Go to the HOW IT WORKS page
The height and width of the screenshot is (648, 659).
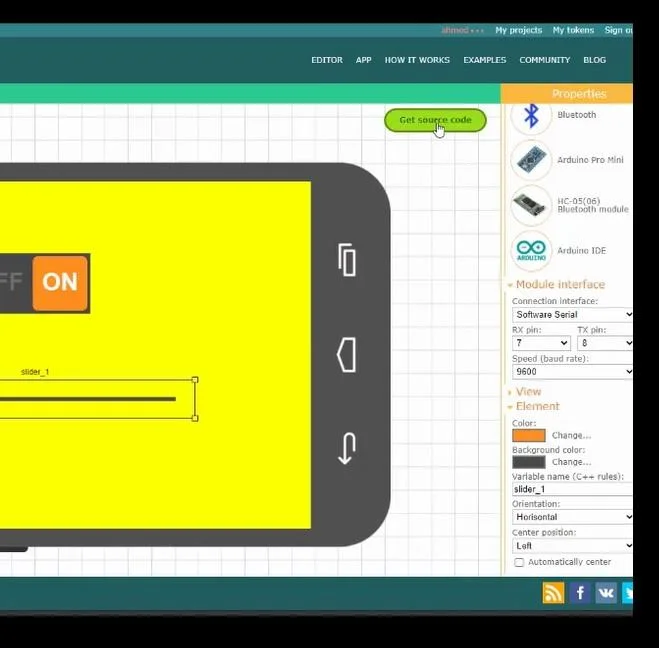coord(417,60)
